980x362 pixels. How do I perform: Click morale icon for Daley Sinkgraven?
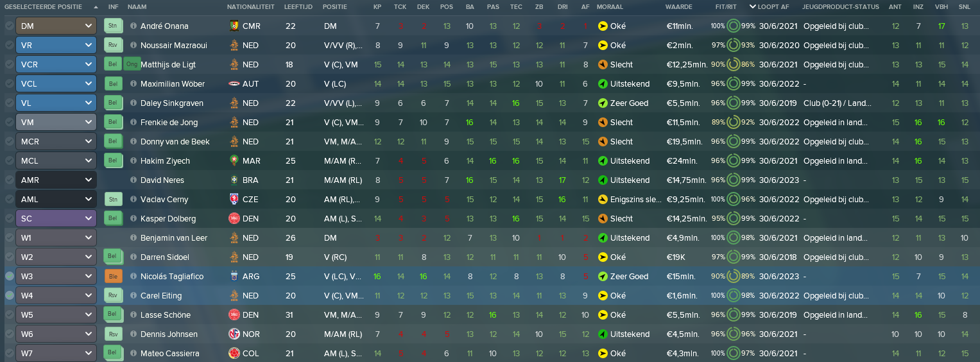point(602,103)
